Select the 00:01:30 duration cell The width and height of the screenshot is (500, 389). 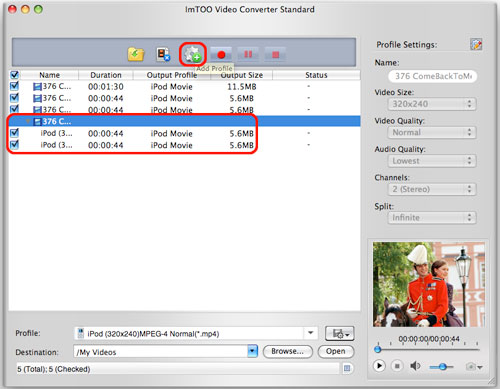pyautogui.click(x=106, y=87)
